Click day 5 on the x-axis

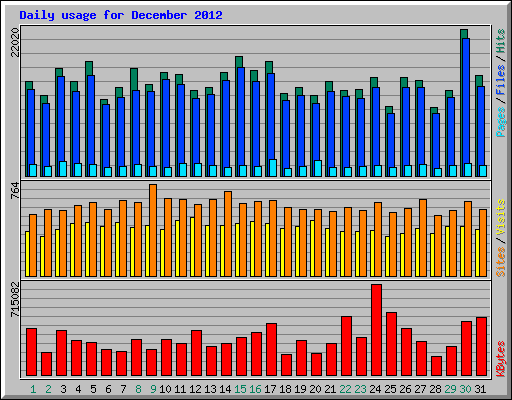pyautogui.click(x=93, y=389)
